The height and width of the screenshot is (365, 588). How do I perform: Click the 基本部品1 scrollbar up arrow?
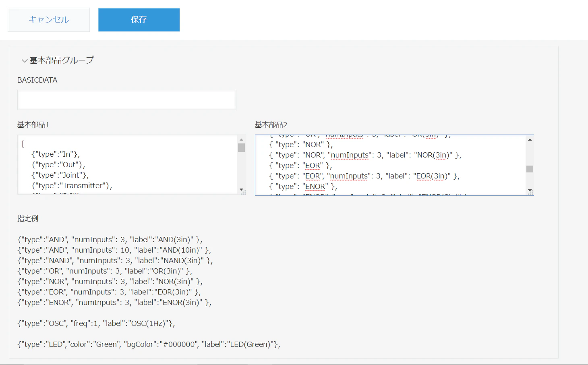242,139
